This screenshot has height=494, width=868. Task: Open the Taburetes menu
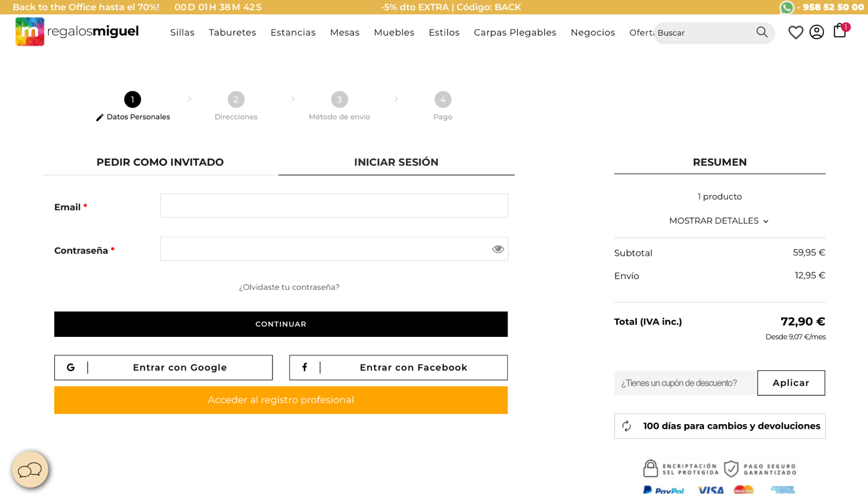232,33
